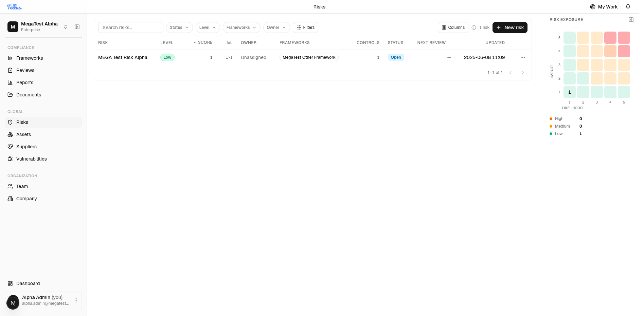The image size is (644, 316).
Task: Click the Company building icon
Action: click(x=10, y=199)
